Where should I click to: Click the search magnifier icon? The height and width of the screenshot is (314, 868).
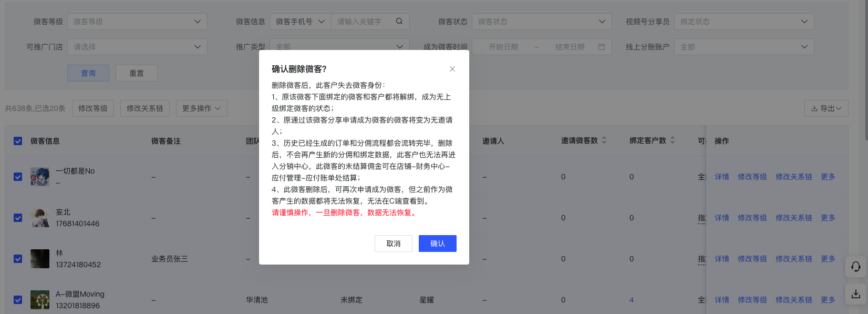coord(399,22)
